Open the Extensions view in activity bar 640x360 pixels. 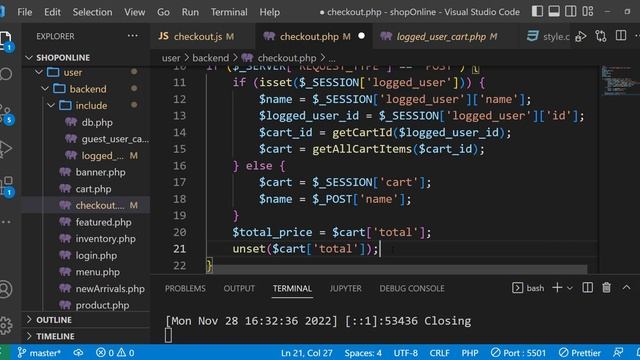click(x=6, y=186)
